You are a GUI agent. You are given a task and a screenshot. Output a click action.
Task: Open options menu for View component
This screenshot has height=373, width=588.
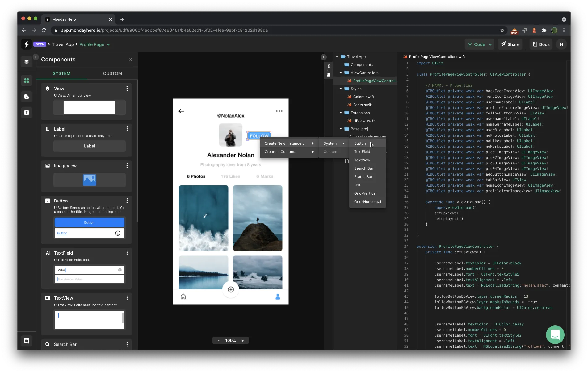[x=127, y=89]
